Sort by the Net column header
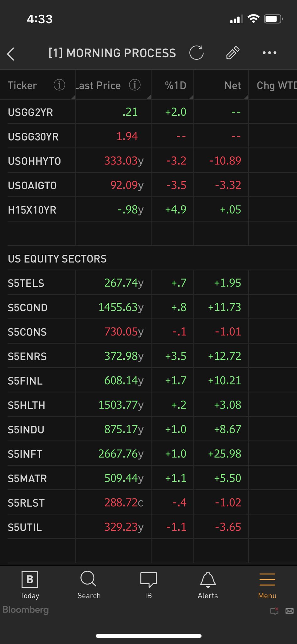Image resolution: width=297 pixels, height=644 pixels. pos(233,86)
